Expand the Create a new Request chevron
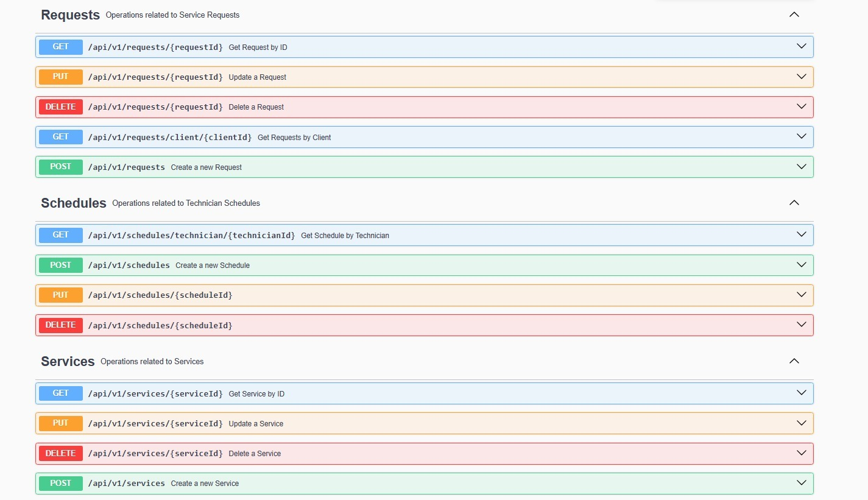Image resolution: width=868 pixels, height=500 pixels. [802, 166]
